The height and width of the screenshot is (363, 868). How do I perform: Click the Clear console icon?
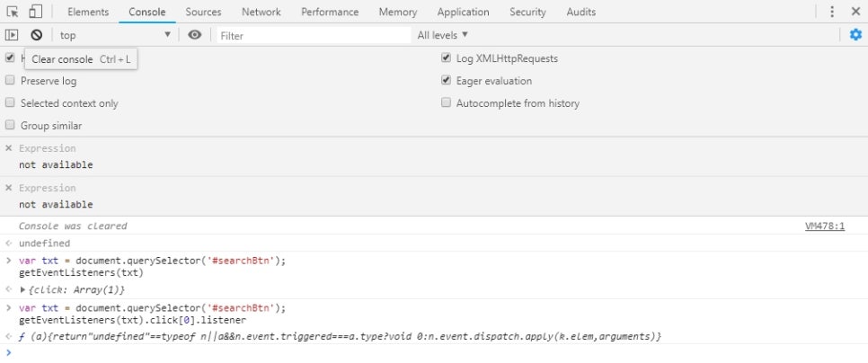[x=37, y=35]
